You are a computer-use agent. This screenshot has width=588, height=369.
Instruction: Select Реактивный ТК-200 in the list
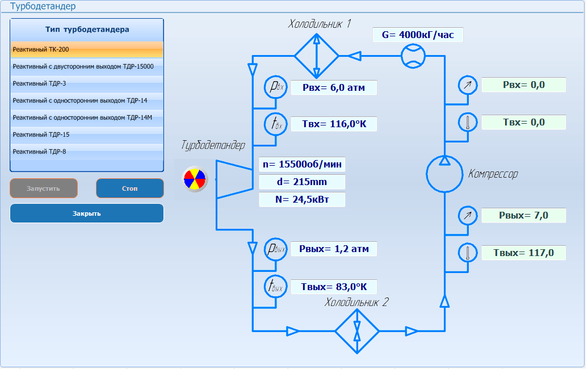87,49
